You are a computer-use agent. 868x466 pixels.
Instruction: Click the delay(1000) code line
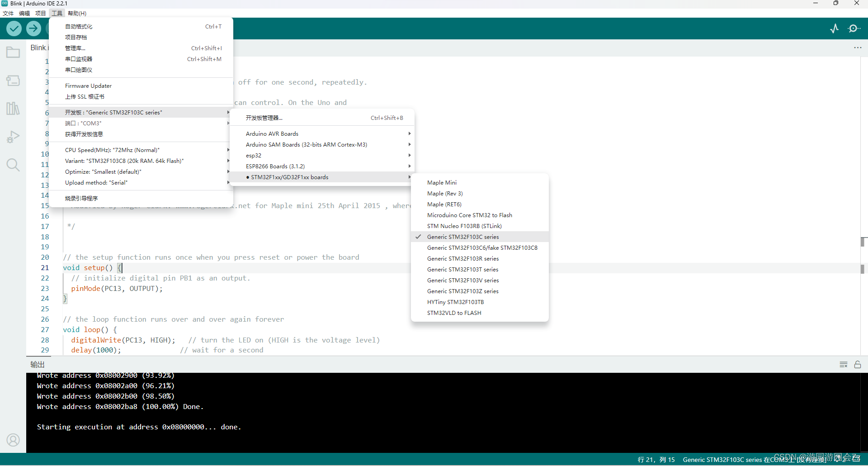(x=96, y=350)
